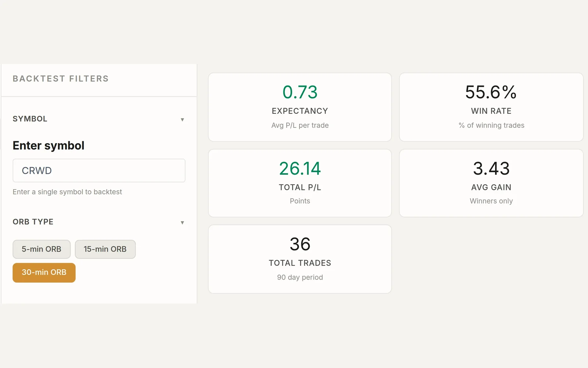Viewport: 588px width, 368px height.
Task: Click the EXPECTANCY label
Action: tap(300, 111)
